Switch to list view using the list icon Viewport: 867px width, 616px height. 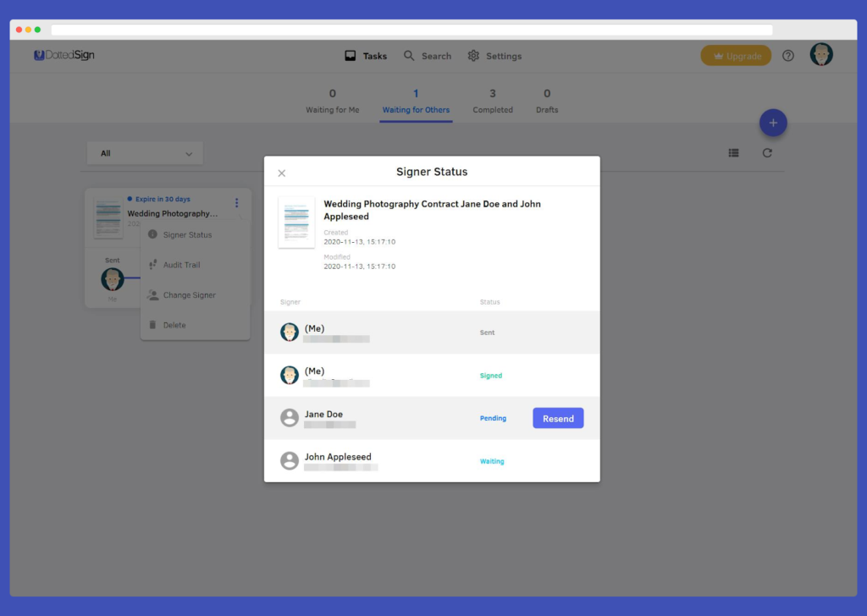pos(733,152)
